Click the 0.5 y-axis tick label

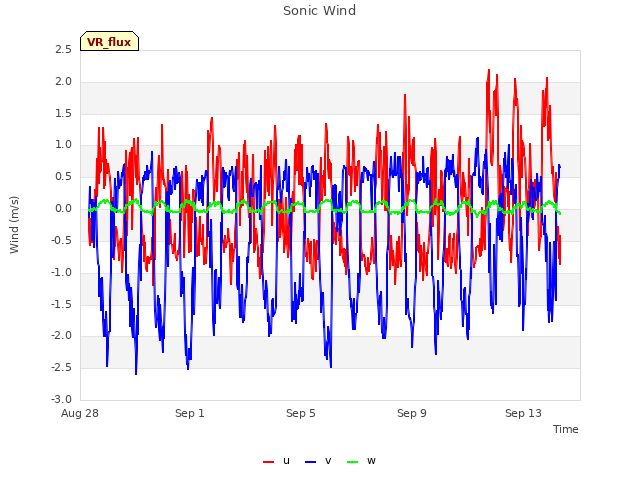pyautogui.click(x=64, y=176)
